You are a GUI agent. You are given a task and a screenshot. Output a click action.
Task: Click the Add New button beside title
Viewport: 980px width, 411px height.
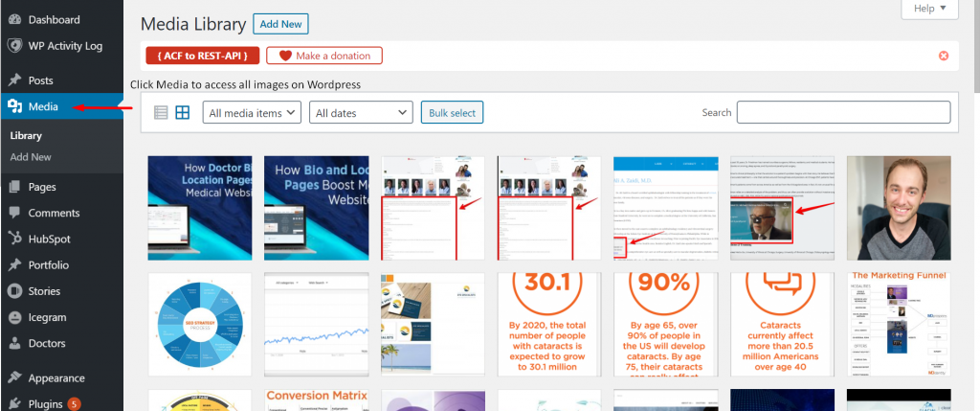pyautogui.click(x=280, y=24)
